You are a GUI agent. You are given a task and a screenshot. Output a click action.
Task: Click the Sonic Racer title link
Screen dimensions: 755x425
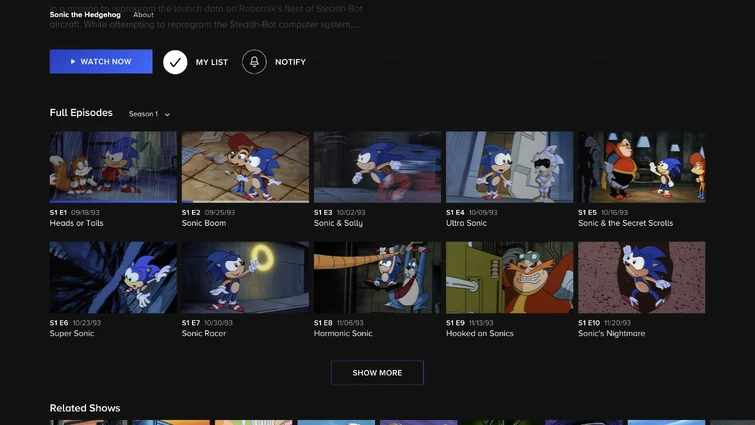coord(204,334)
